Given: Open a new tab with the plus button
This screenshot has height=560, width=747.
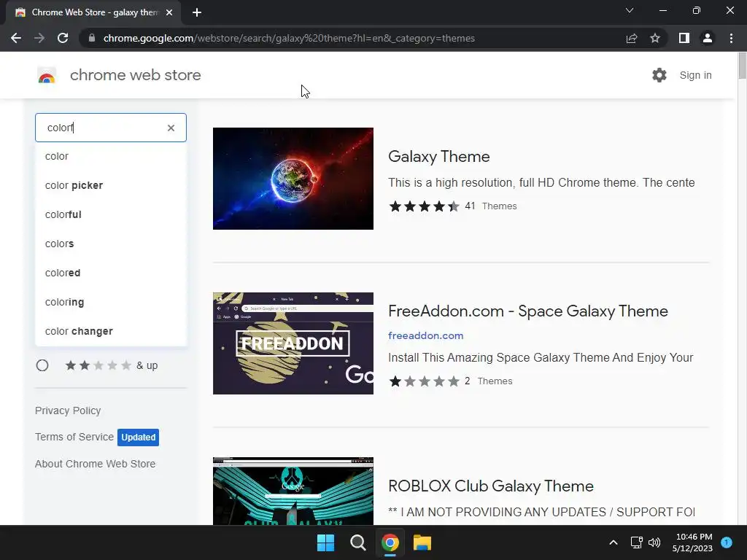Looking at the screenshot, I should (x=197, y=12).
